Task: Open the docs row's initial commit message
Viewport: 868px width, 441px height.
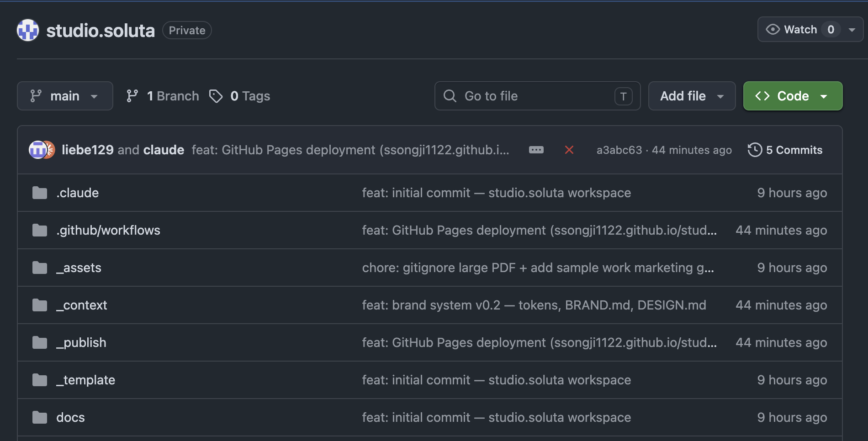Action: [497, 417]
